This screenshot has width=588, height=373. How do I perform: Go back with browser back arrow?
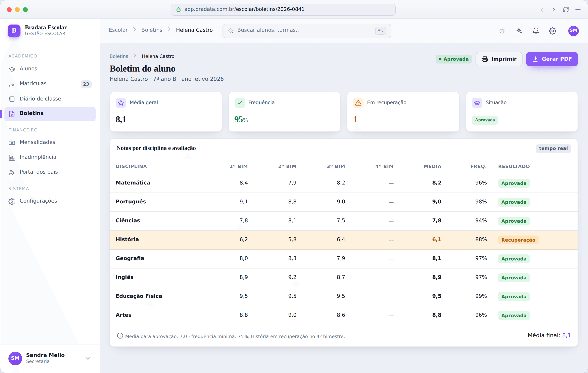tap(542, 9)
